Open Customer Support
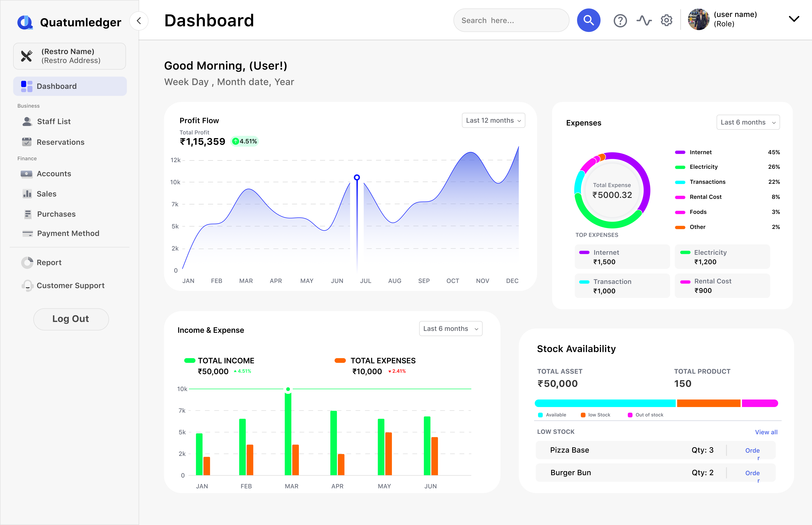 point(70,286)
